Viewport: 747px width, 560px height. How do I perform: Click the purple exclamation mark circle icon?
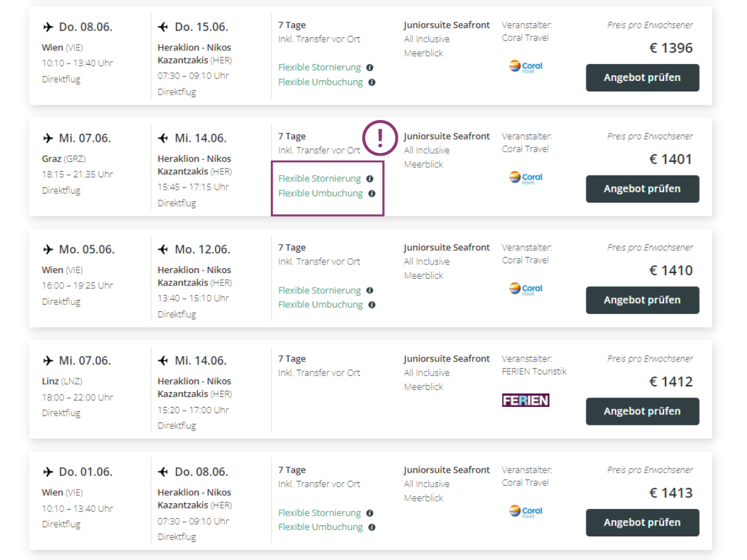pyautogui.click(x=380, y=138)
